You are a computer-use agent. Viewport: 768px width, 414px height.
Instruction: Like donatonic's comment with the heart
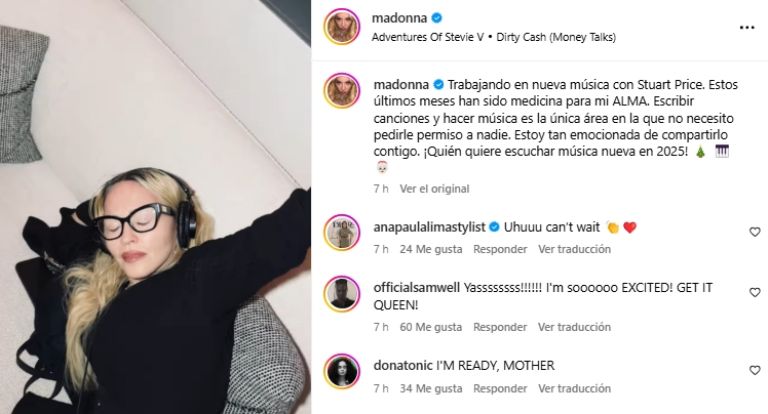(x=755, y=370)
